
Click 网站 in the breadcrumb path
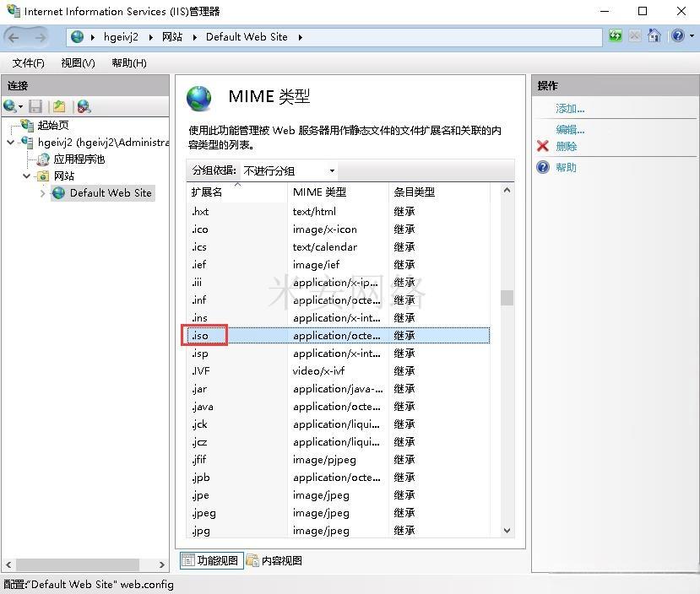click(x=172, y=37)
